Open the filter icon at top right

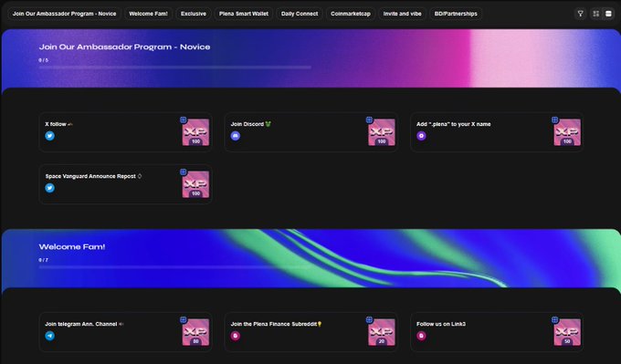point(580,14)
